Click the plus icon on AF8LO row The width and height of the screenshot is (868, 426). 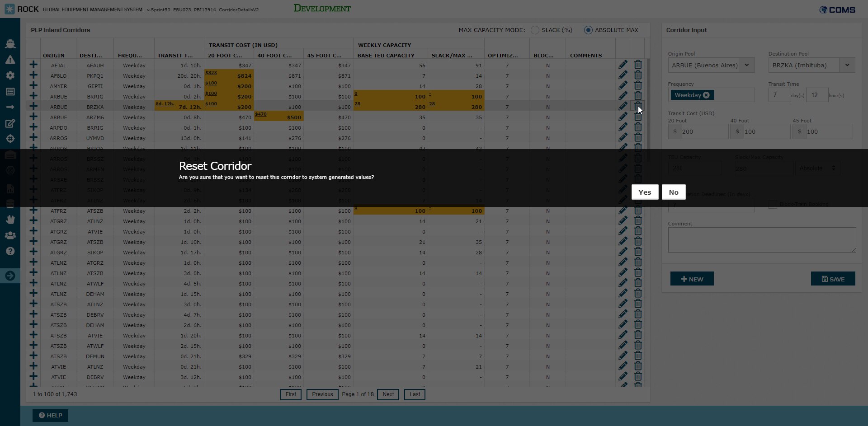pyautogui.click(x=33, y=75)
